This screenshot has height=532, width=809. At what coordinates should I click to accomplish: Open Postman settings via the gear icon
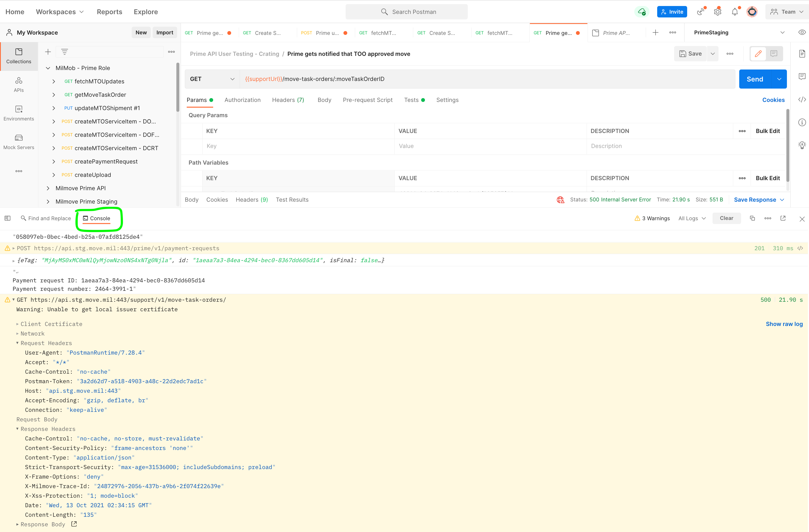pyautogui.click(x=718, y=11)
